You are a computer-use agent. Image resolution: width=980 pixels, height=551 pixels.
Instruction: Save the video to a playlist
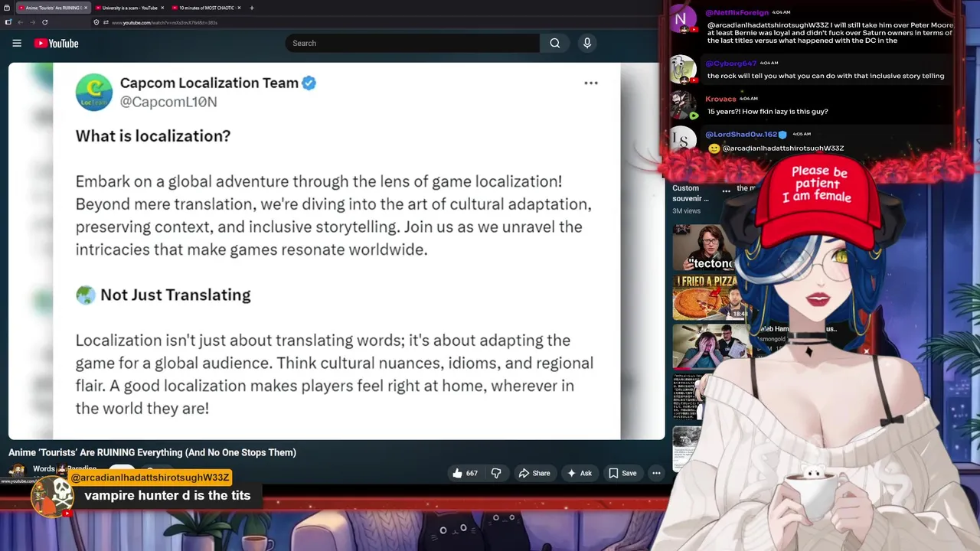pos(622,473)
